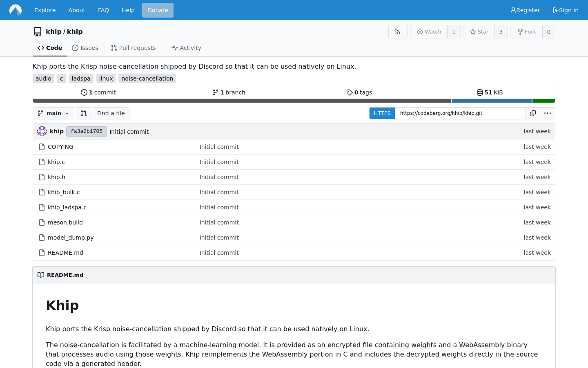This screenshot has width=588, height=368.
Task: Open the 1 commit link
Action: pyautogui.click(x=98, y=92)
